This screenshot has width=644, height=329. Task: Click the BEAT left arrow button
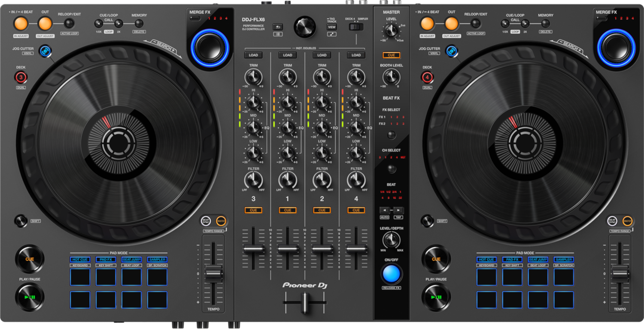(x=385, y=210)
